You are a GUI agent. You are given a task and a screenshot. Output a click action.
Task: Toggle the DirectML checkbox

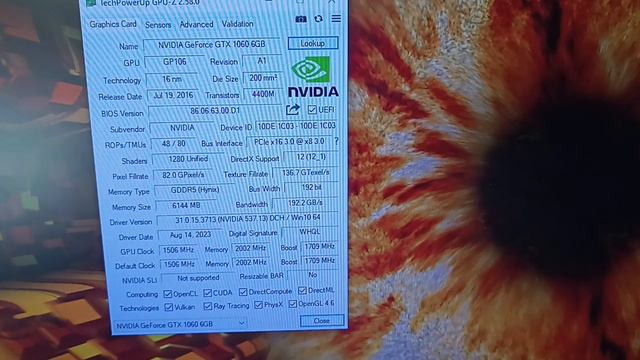pos(302,290)
